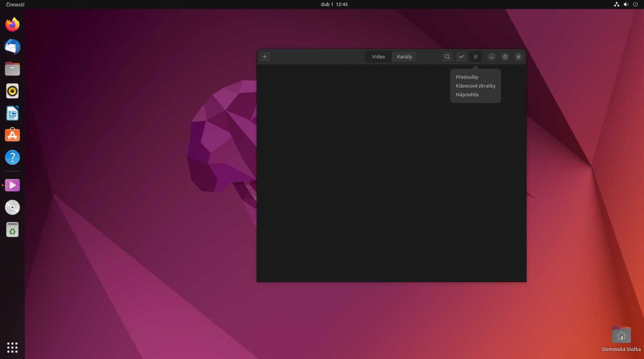Open search with the magnifier icon

point(447,57)
